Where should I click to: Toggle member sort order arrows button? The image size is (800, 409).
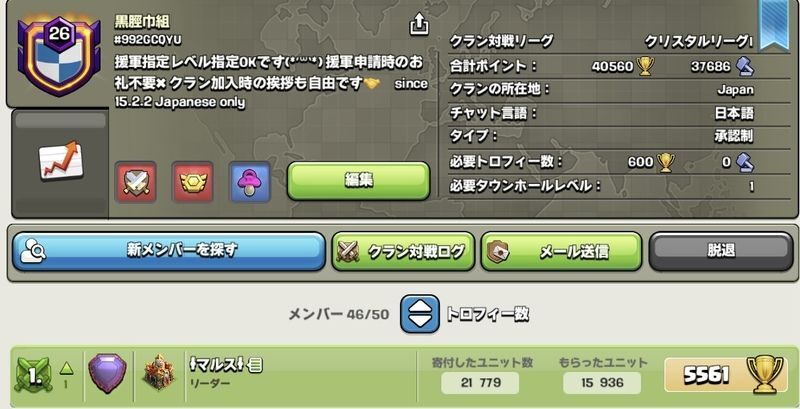[419, 314]
